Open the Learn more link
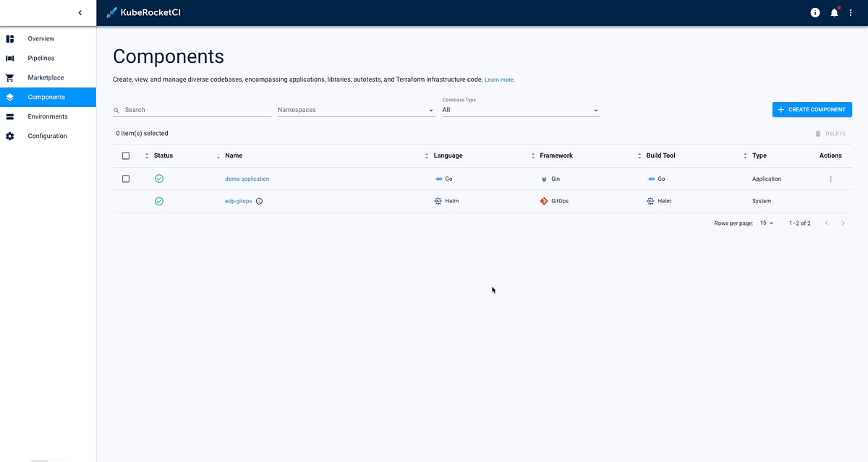Screen dimensions: 868x462 pyautogui.click(x=499, y=80)
